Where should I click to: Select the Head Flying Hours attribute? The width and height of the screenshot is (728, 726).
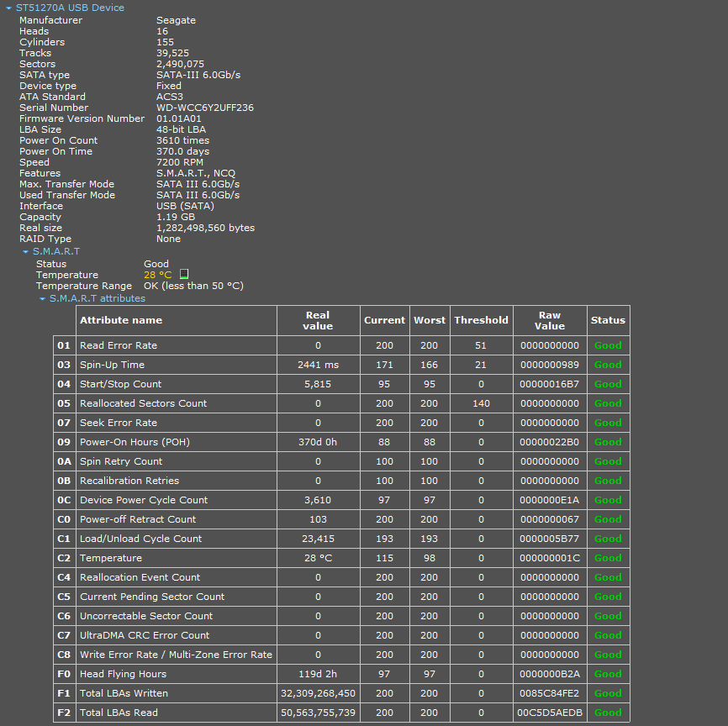(x=123, y=674)
